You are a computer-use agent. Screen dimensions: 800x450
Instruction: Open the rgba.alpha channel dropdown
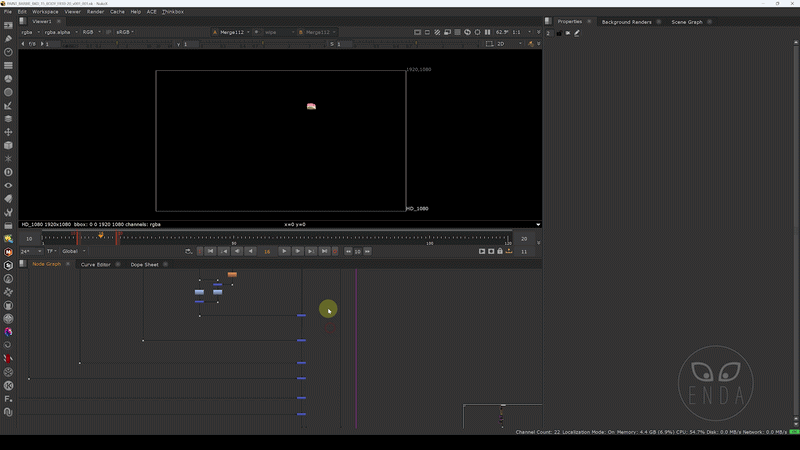pyautogui.click(x=61, y=32)
